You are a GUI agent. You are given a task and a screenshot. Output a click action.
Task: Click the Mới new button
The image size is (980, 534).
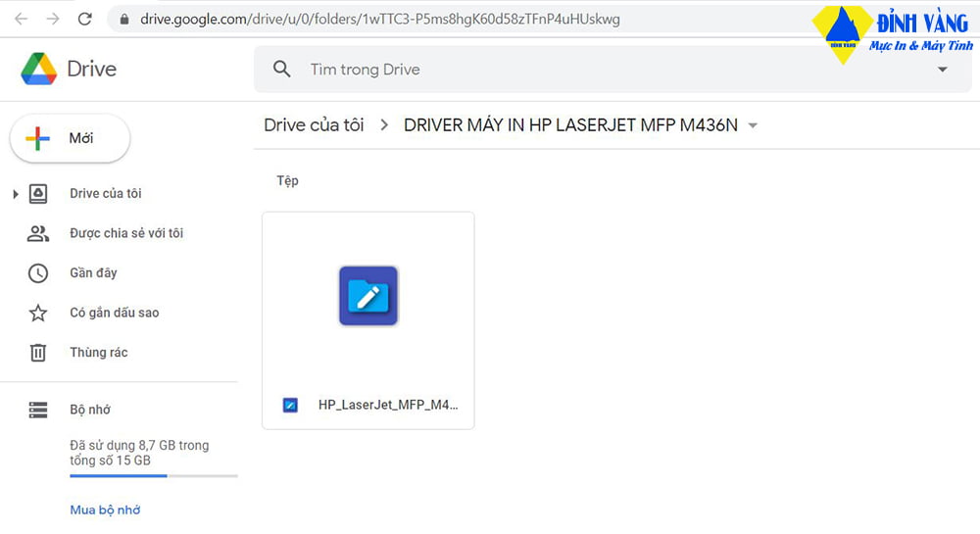(70, 138)
